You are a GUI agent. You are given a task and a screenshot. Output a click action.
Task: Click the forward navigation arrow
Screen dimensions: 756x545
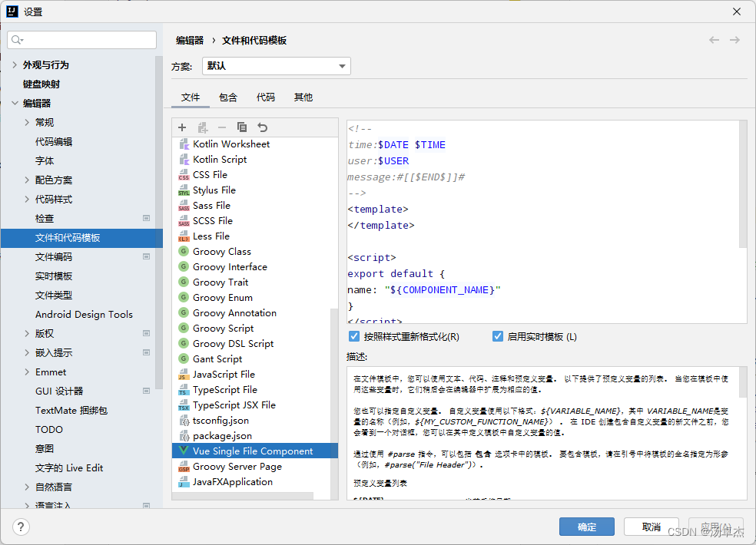point(734,40)
